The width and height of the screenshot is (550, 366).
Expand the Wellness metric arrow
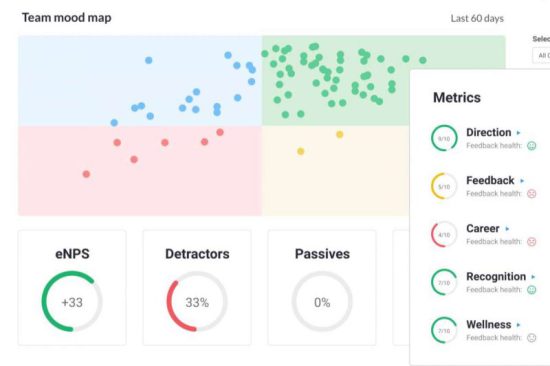pyautogui.click(x=518, y=325)
